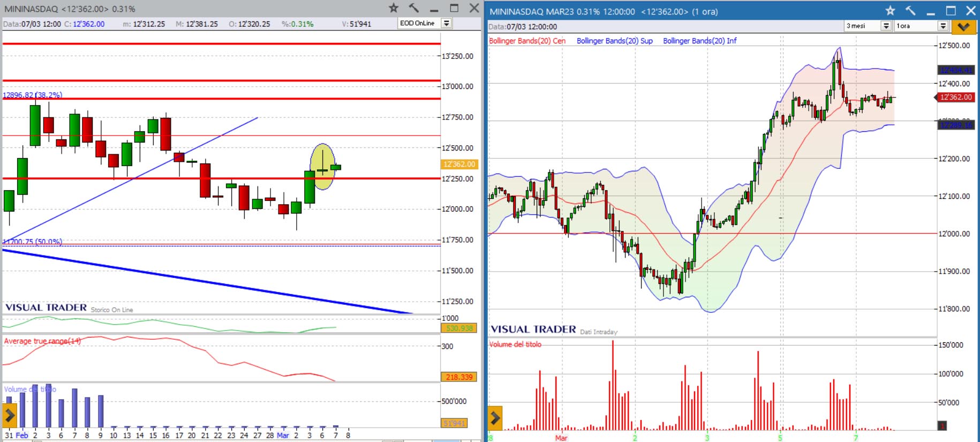
Task: Click the %:0.31% change value
Action: point(297,24)
